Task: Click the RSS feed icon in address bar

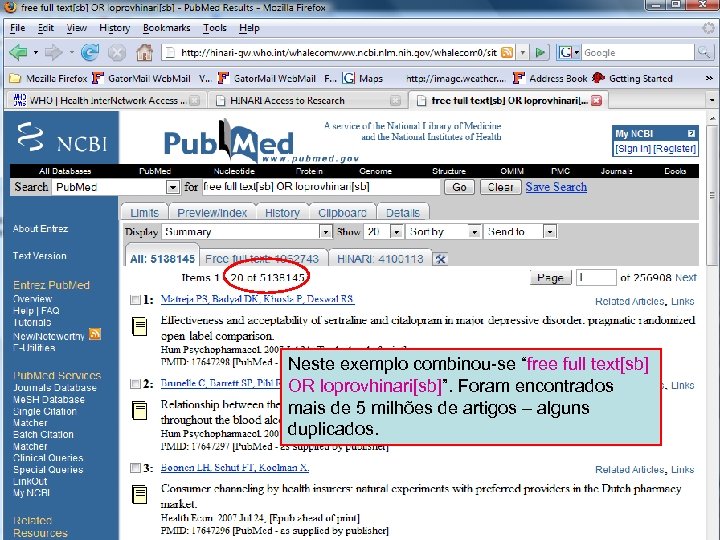Action: click(507, 52)
